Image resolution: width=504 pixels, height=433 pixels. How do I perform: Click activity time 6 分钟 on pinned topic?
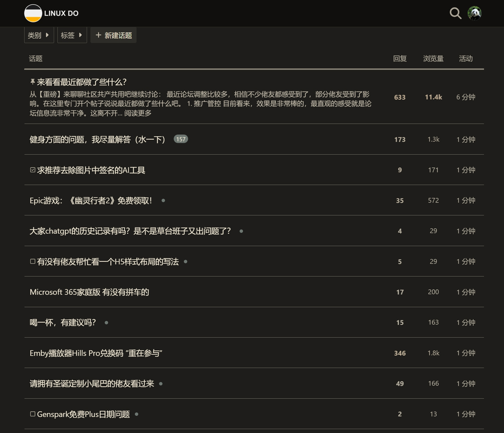tap(466, 97)
